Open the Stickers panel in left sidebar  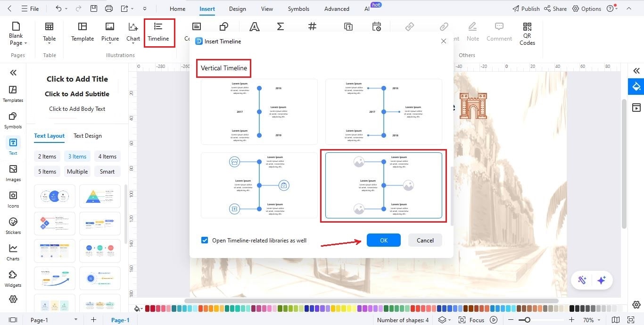click(13, 225)
